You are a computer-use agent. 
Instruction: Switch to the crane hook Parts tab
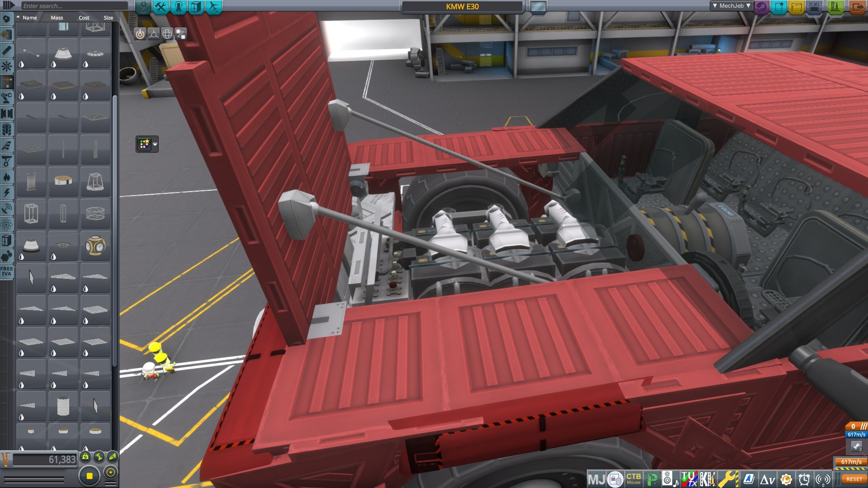tap(143, 7)
